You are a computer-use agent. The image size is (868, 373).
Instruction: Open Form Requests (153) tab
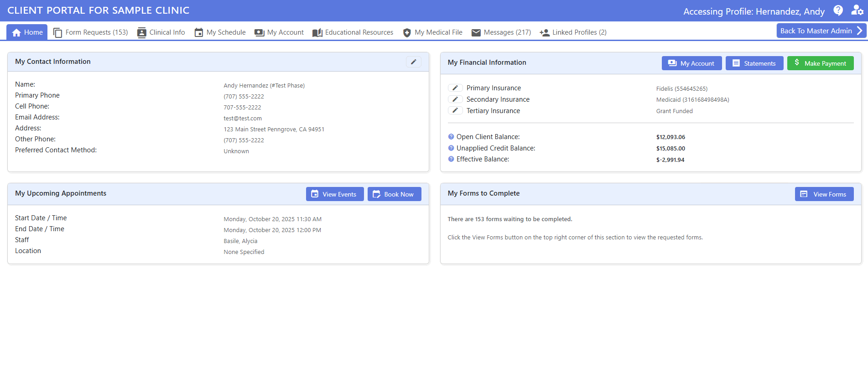[x=90, y=32]
